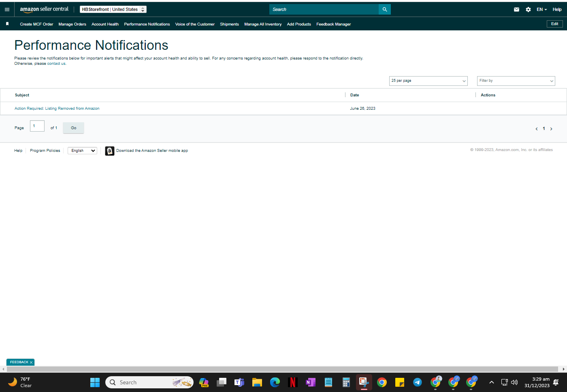Click the Go page button
This screenshot has height=392, width=567.
click(x=73, y=128)
